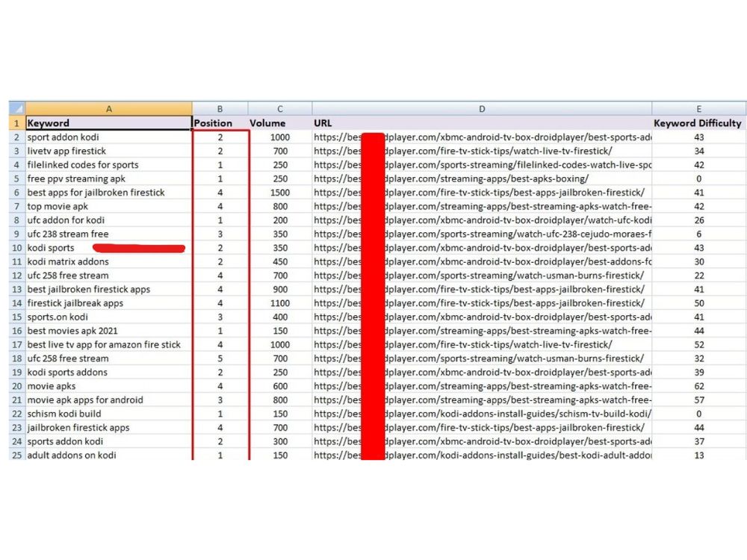The height and width of the screenshot is (560, 747).
Task: Open the watch-ufc-kodi URL cell in row 8
Action: (482, 220)
